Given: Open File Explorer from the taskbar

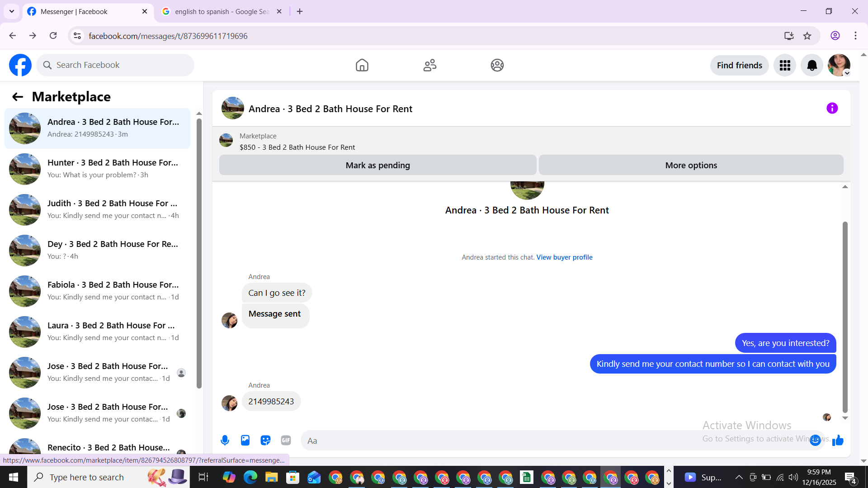Looking at the screenshot, I should point(271,477).
